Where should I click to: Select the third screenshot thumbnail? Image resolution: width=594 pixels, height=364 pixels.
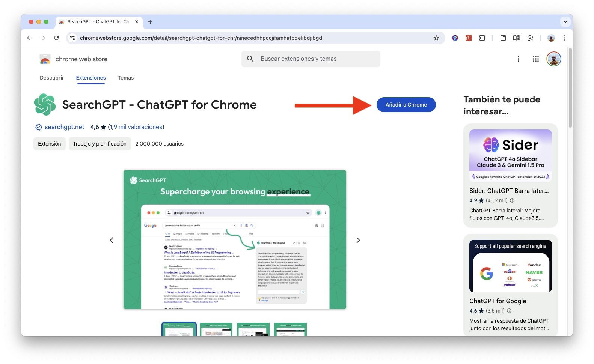(x=253, y=329)
